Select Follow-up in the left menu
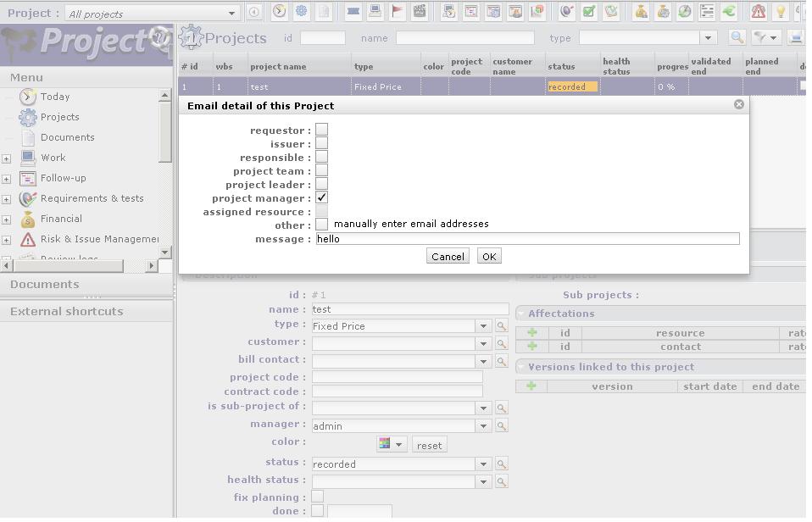This screenshot has height=522, width=812. pos(63,178)
